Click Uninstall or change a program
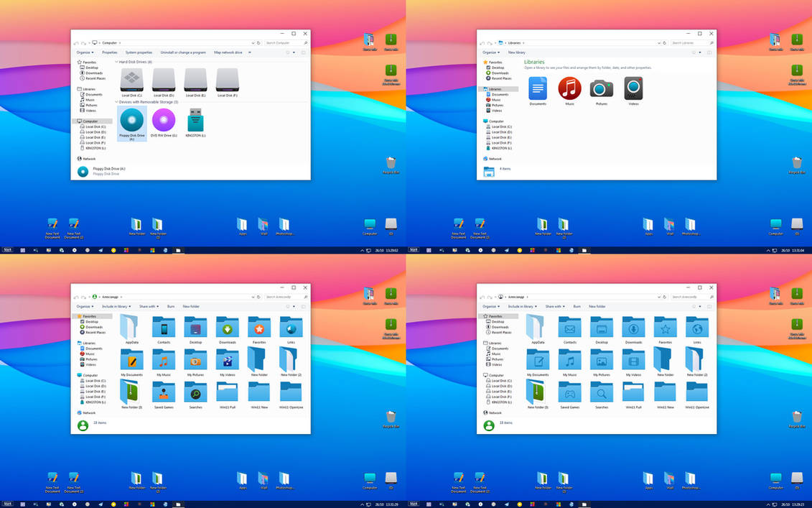 click(183, 52)
